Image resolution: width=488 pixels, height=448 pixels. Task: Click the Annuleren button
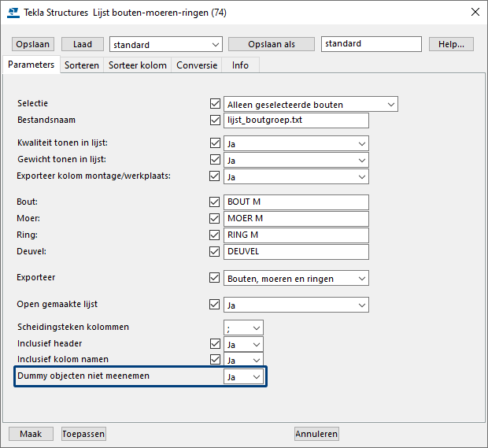click(316, 434)
